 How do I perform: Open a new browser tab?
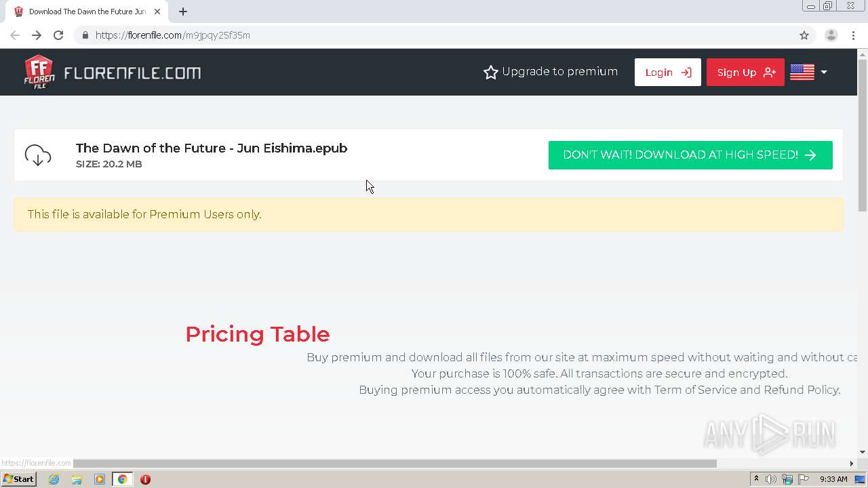[x=183, y=12]
